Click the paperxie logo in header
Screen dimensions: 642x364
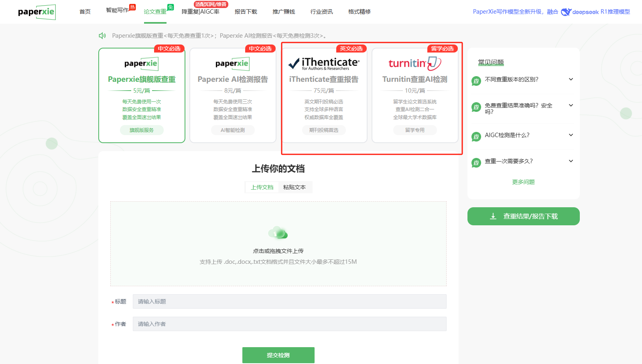(37, 12)
